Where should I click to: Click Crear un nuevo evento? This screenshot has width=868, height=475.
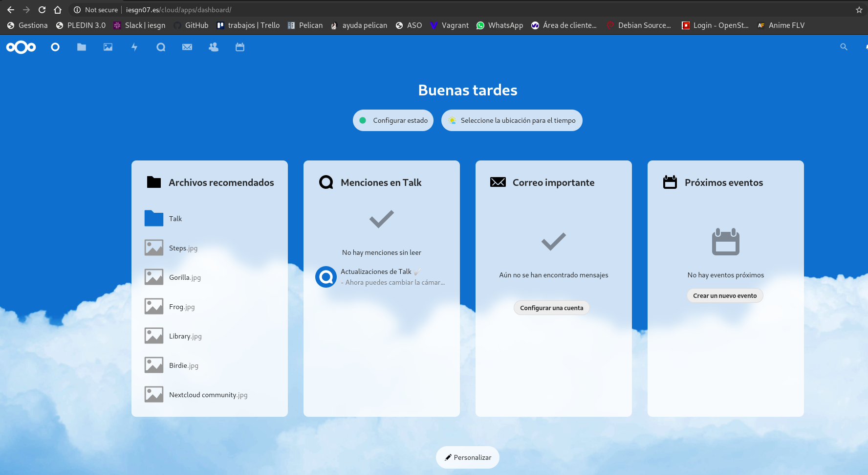tap(725, 295)
